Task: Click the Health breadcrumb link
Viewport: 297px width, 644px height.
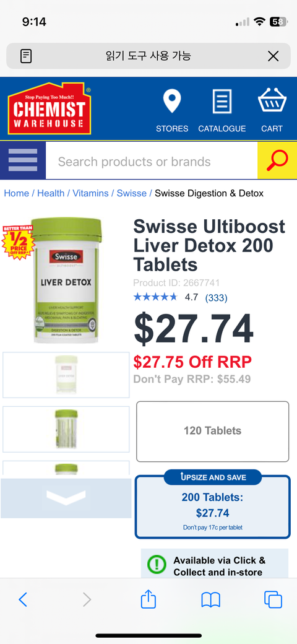Action: (51, 193)
